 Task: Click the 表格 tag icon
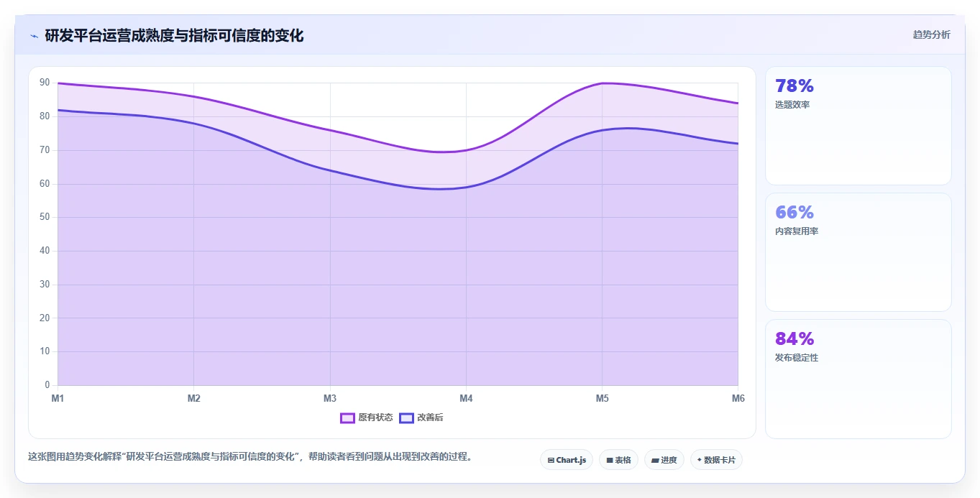610,460
